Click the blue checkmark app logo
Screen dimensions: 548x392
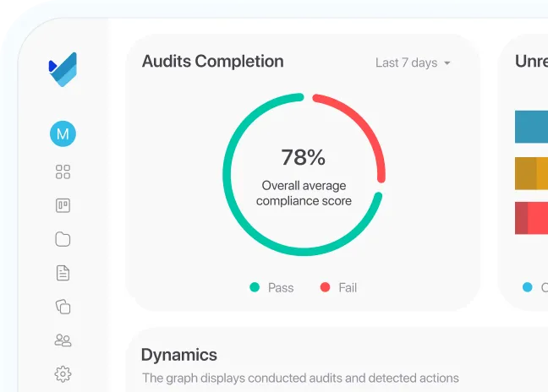pos(63,69)
